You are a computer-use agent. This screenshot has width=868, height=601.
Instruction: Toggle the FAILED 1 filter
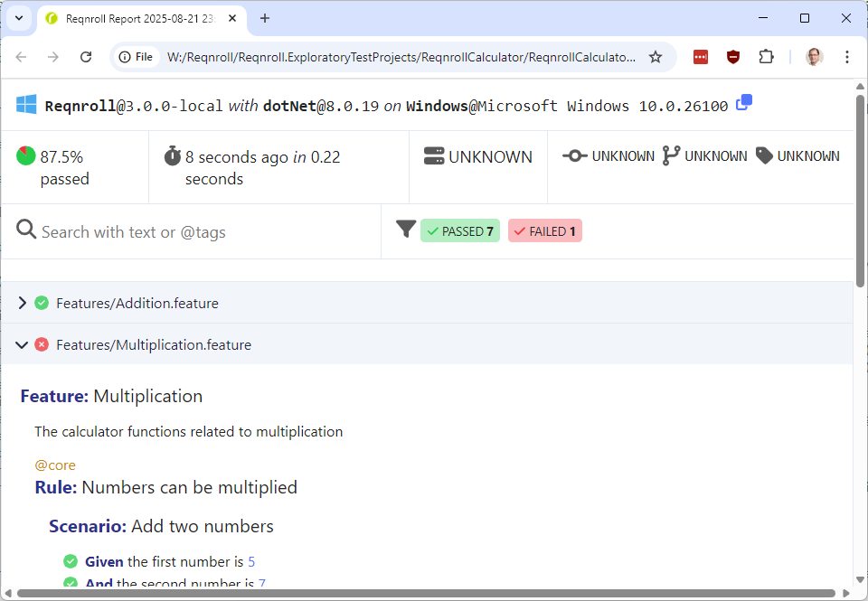pos(544,230)
